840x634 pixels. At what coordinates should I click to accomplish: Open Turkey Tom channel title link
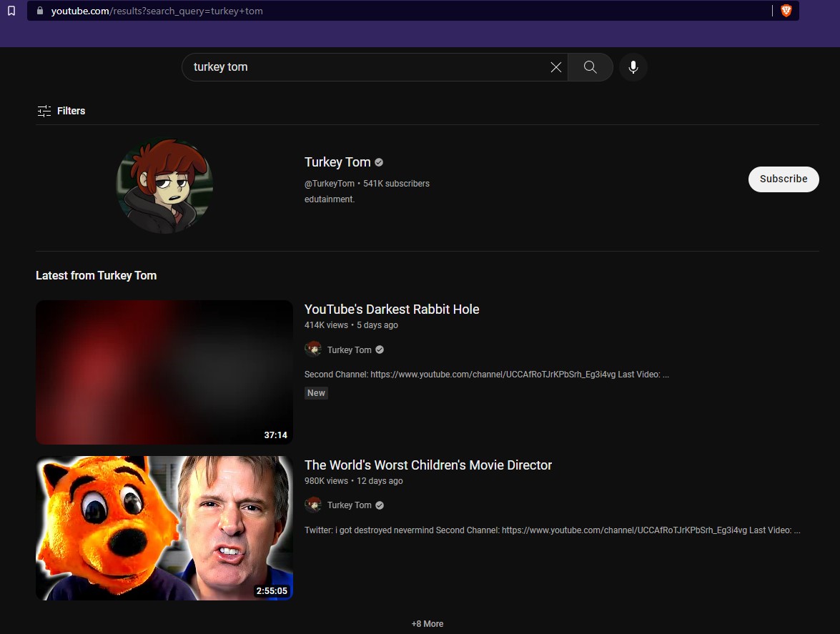pyautogui.click(x=337, y=162)
